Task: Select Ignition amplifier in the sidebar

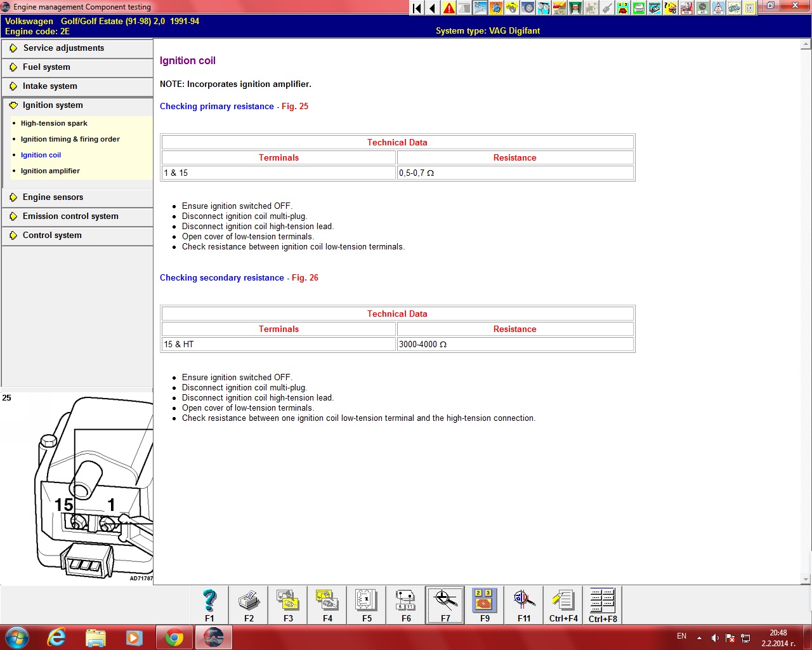Action: pyautogui.click(x=50, y=171)
